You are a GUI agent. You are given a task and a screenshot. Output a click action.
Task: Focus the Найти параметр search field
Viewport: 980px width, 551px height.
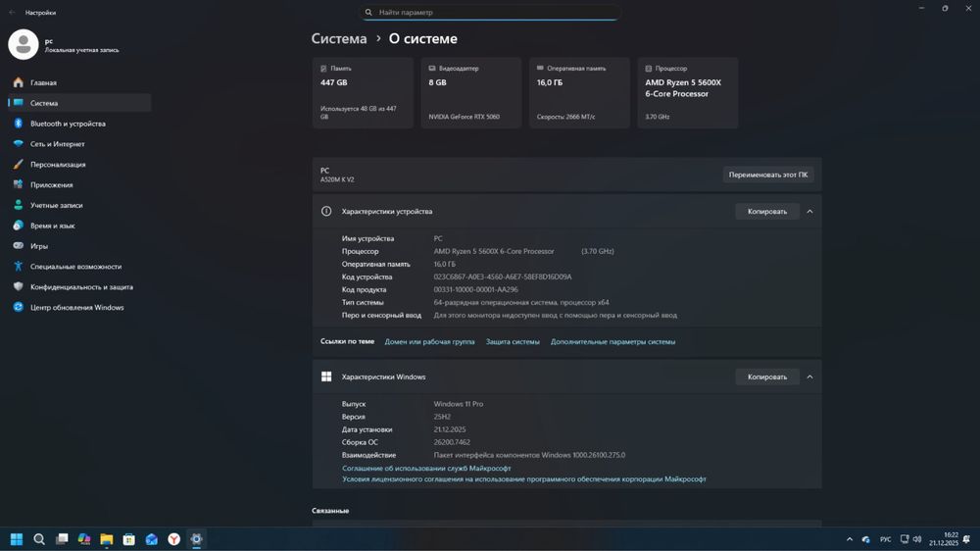tap(490, 13)
